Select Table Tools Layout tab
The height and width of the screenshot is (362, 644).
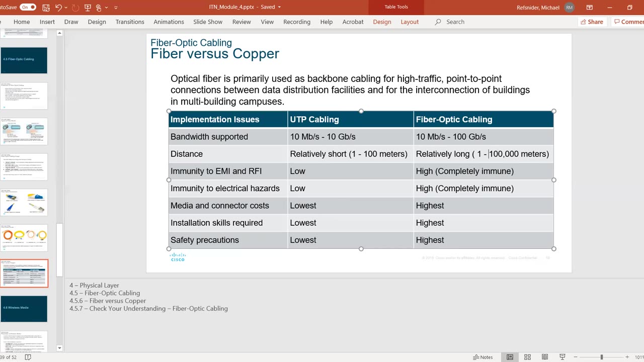point(410,22)
